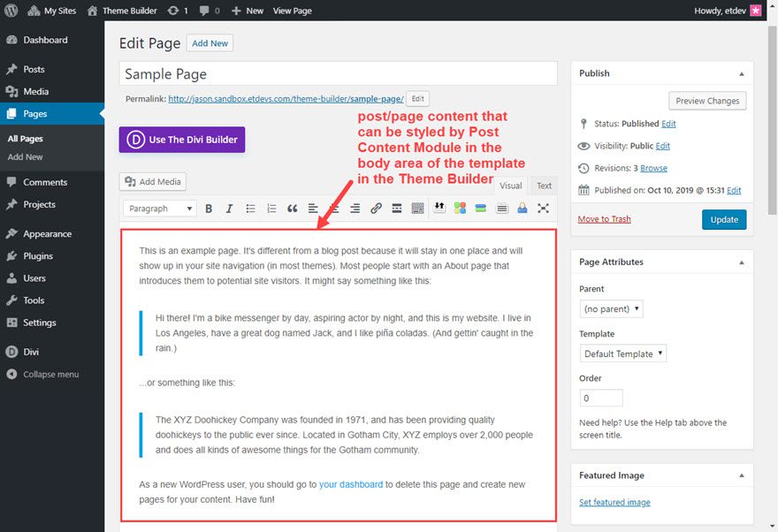Collapse the Publish panel

741,73
